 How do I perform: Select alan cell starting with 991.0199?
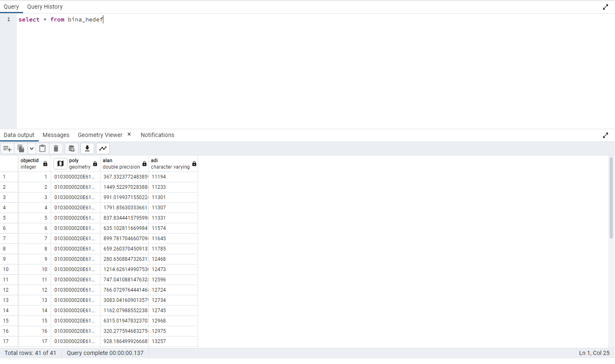[x=124, y=197]
